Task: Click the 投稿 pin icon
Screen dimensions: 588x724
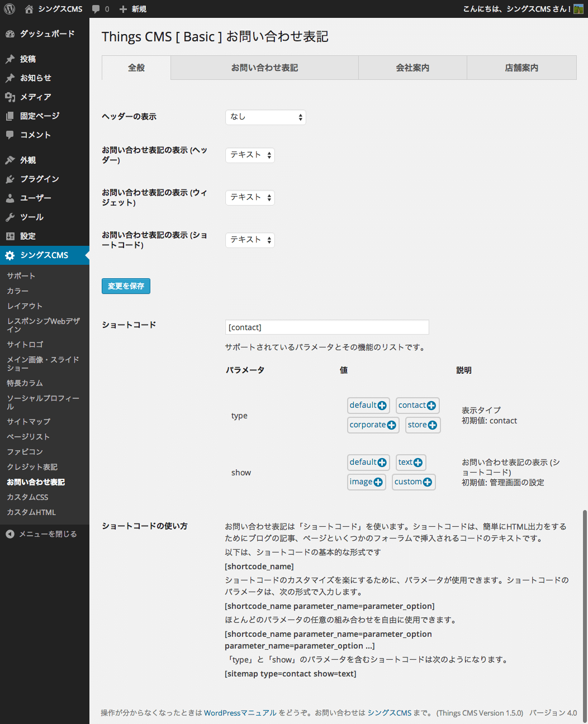Action: 10,59
